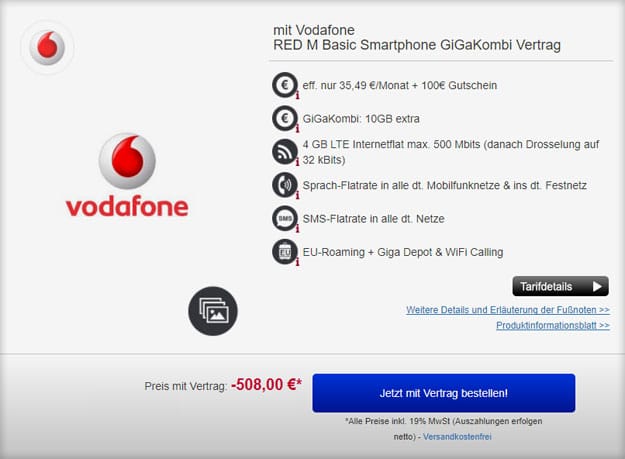Click the euro icon beside effective monthly price
Screen dimensions: 625x459
point(285,85)
